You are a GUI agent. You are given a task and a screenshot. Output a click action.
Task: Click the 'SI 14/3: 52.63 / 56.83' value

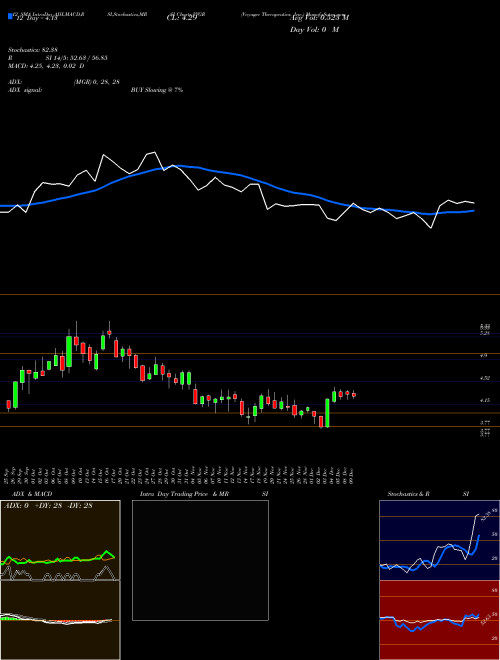click(x=77, y=58)
